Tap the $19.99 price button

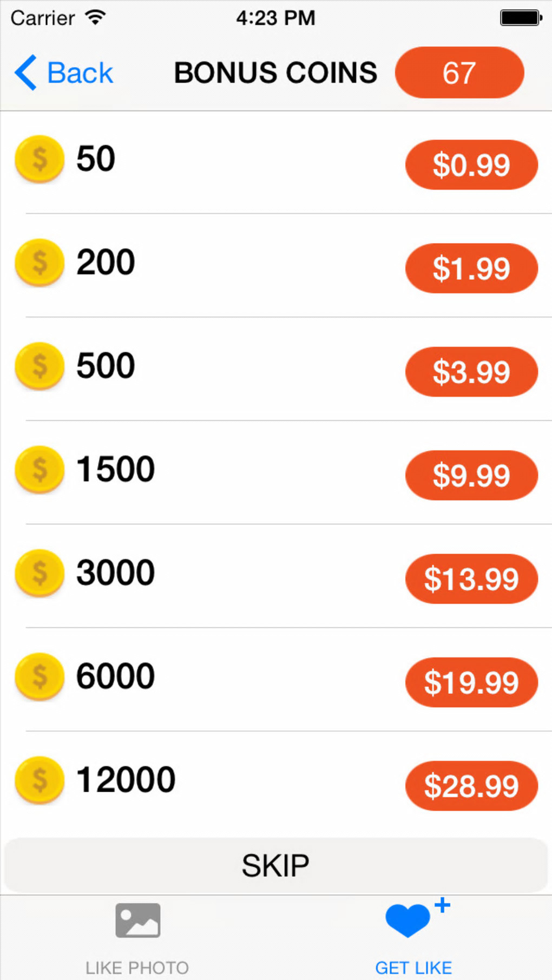[x=471, y=682]
